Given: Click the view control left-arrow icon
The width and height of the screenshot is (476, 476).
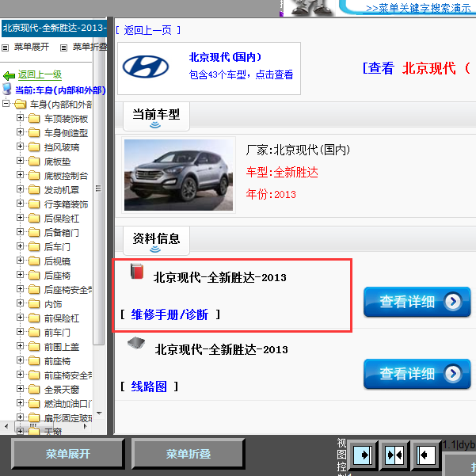Looking at the screenshot, I should (x=425, y=455).
